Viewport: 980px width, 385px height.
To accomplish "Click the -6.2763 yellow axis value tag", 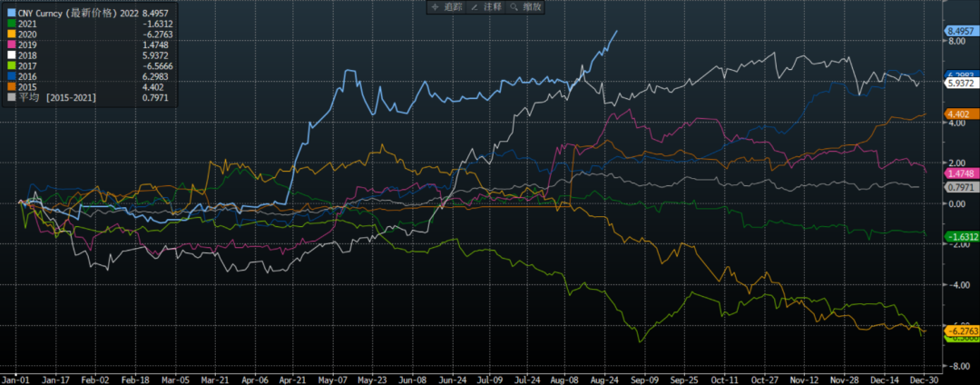I will 961,331.
